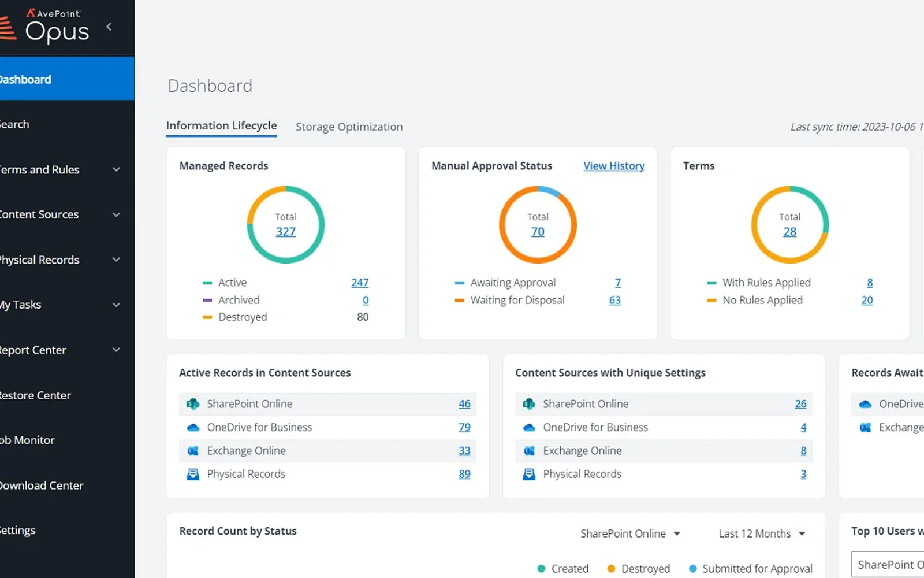Open Last 12 Months period dropdown
Screen dimensions: 924x578
pos(762,533)
